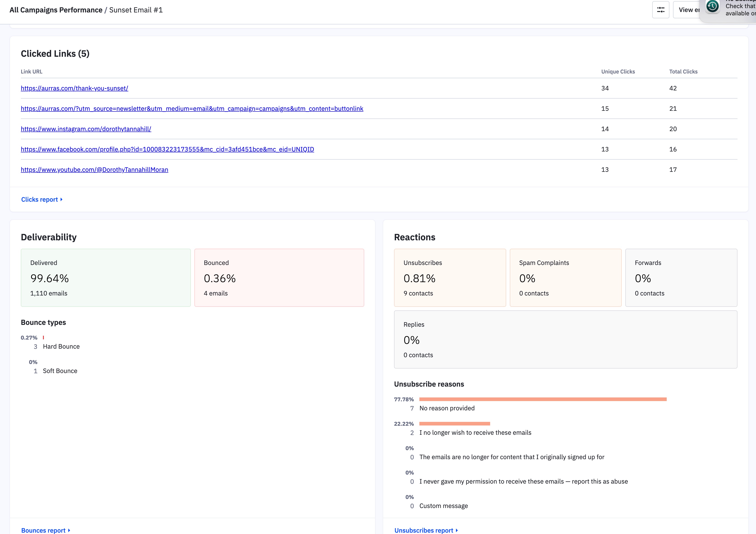Click the filter settings sliders icon
756x534 pixels.
pos(661,10)
